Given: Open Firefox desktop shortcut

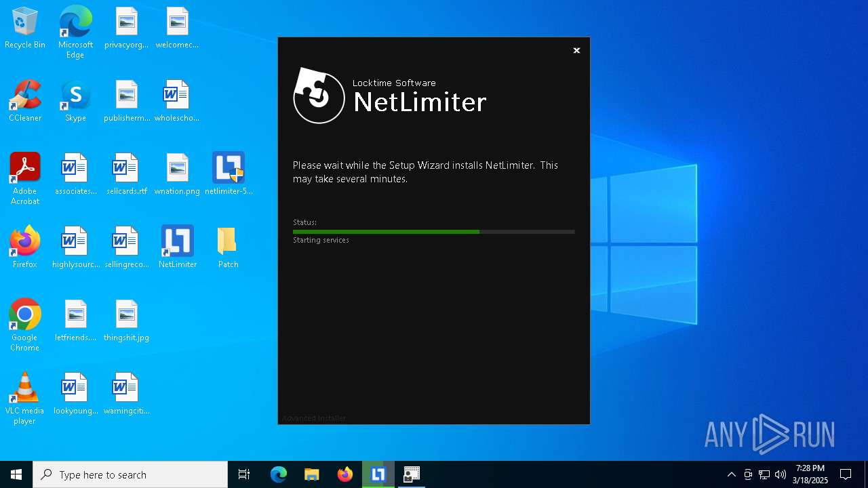Looking at the screenshot, I should click(25, 248).
